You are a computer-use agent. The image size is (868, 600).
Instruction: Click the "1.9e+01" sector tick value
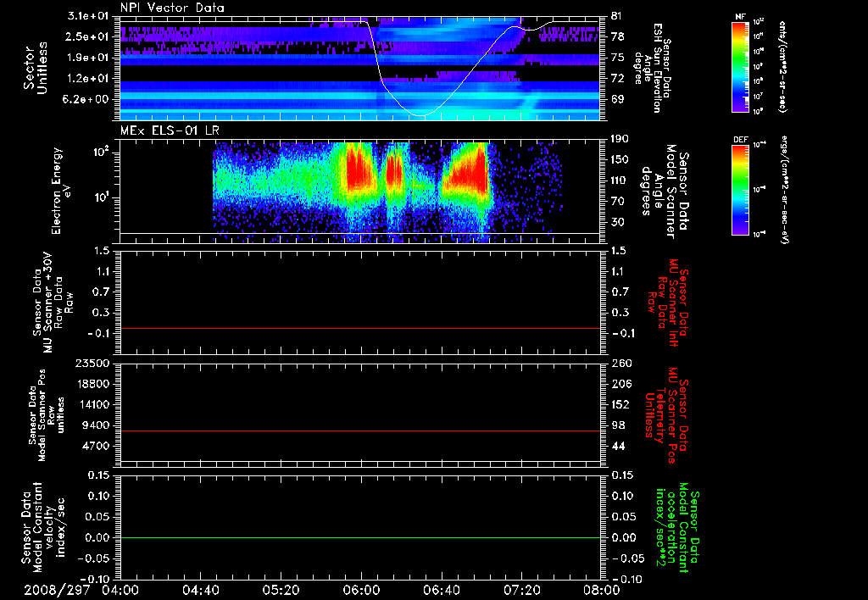click(87, 58)
